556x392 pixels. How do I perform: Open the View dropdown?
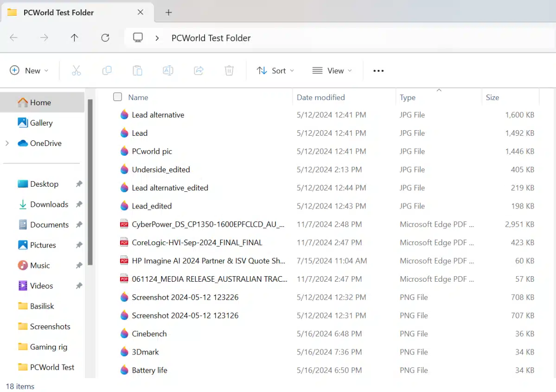332,70
